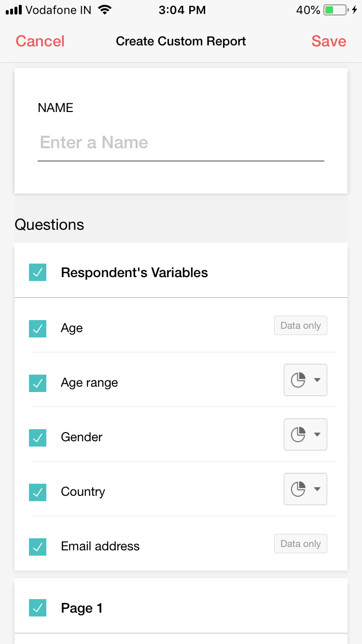Viewport: 362px width, 644px height.
Task: Toggle the Age checkbox off
Action: pyautogui.click(x=38, y=328)
